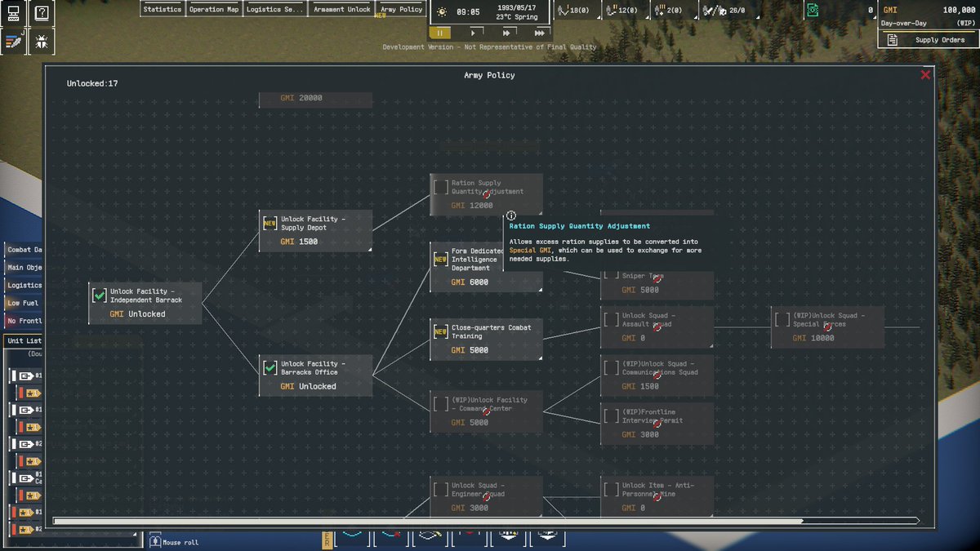Click locked icon on Anti-Personnel Mine node
Image resolution: width=980 pixels, height=551 pixels.
pyautogui.click(x=657, y=498)
